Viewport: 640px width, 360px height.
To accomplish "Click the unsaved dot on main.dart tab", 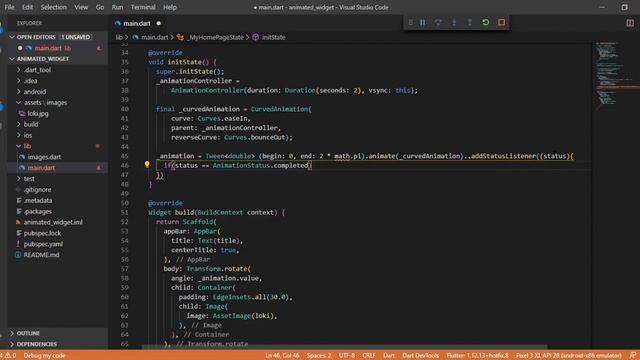I will pyautogui.click(x=159, y=24).
